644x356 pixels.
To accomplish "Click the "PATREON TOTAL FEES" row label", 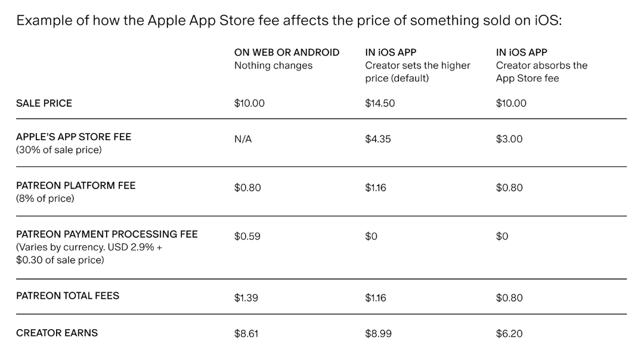I will click(x=67, y=296).
